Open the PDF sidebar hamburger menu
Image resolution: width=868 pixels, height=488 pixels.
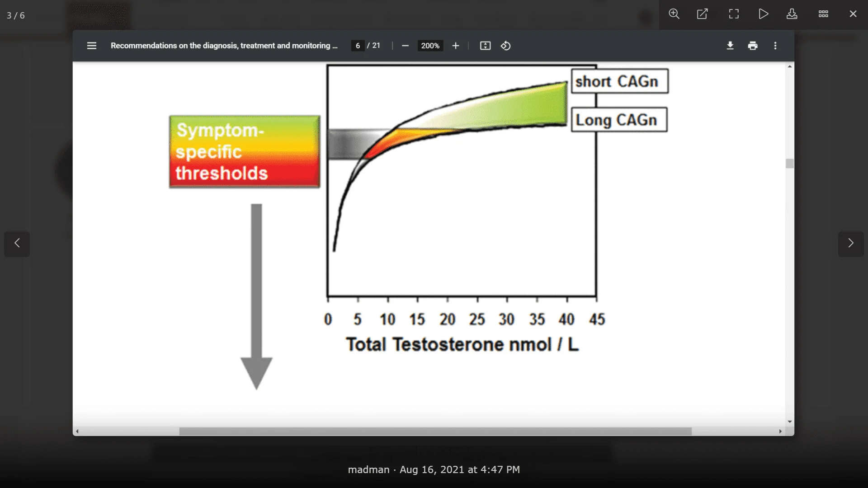tap(92, 46)
